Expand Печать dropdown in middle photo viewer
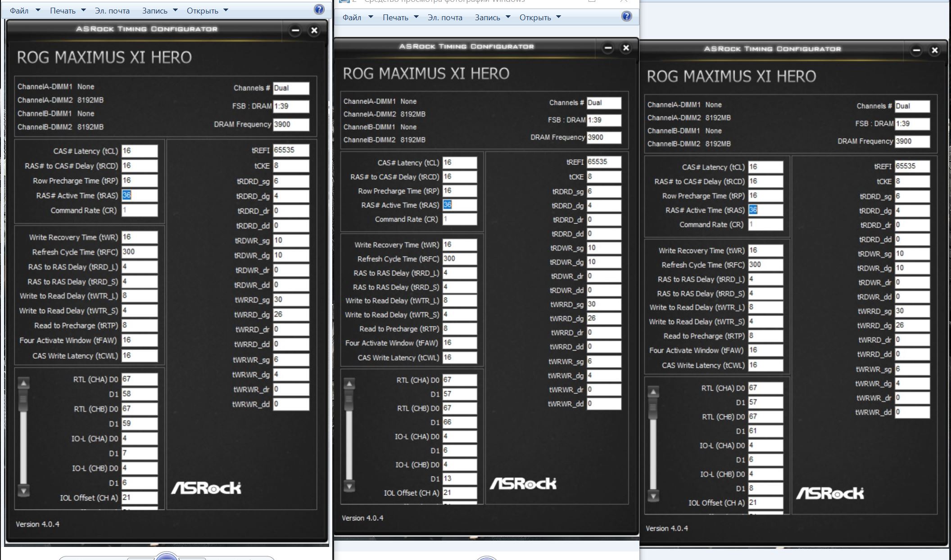The image size is (951, 560). click(416, 17)
